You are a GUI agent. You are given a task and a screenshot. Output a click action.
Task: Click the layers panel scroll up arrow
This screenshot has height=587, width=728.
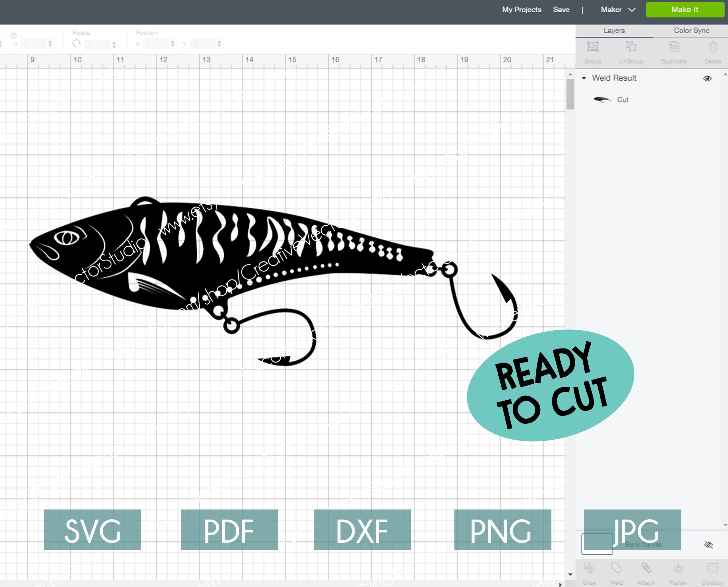pos(725,74)
